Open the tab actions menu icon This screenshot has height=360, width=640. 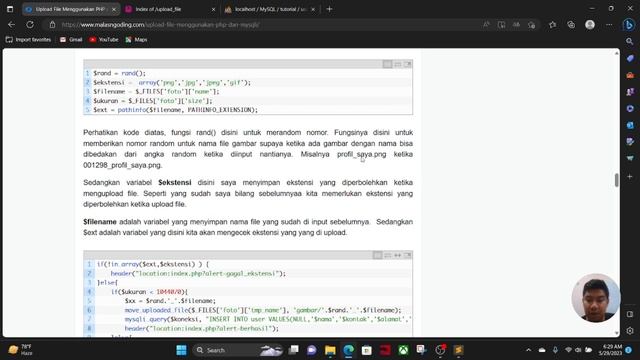pos(10,9)
